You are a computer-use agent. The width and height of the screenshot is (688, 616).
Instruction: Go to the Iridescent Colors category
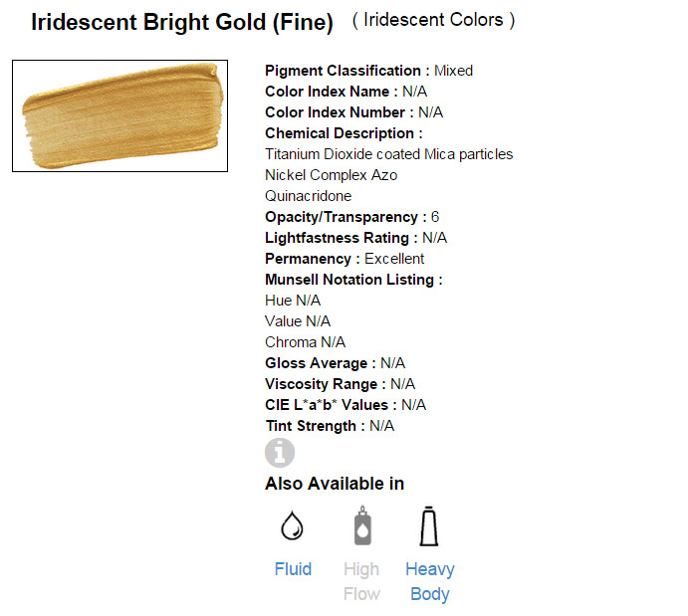(x=434, y=20)
